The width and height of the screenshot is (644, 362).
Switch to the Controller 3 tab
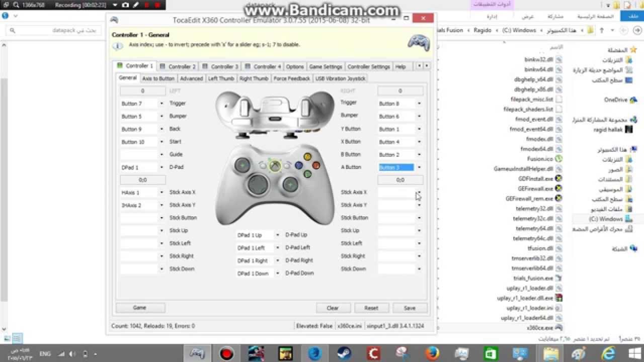click(220, 66)
